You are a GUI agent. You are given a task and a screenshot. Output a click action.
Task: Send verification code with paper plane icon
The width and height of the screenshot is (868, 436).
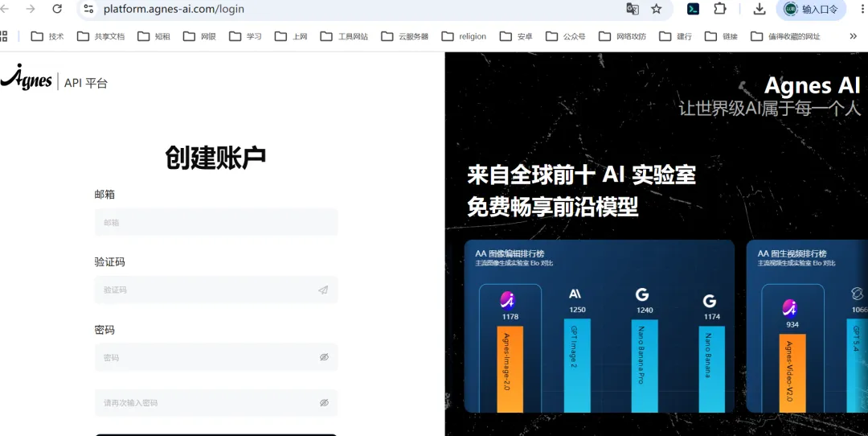click(x=323, y=290)
